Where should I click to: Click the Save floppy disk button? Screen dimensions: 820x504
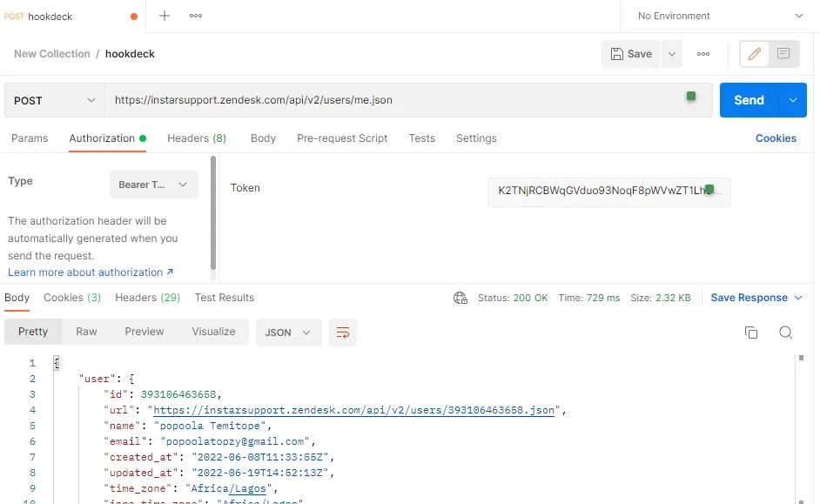point(631,54)
